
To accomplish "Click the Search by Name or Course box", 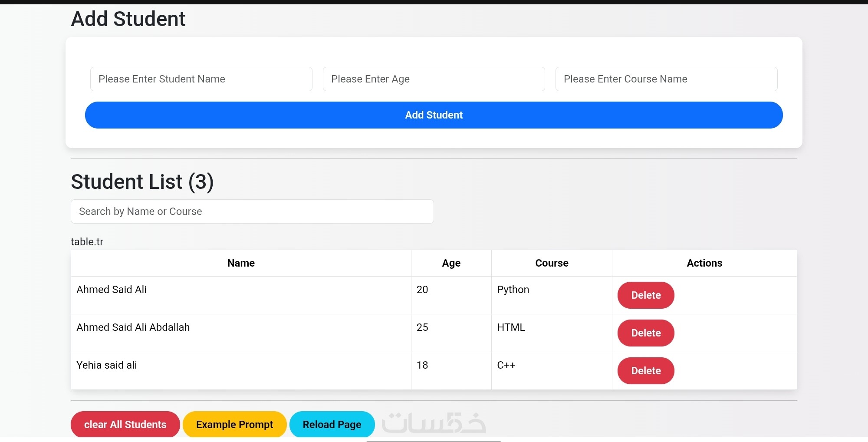I will pyautogui.click(x=252, y=211).
